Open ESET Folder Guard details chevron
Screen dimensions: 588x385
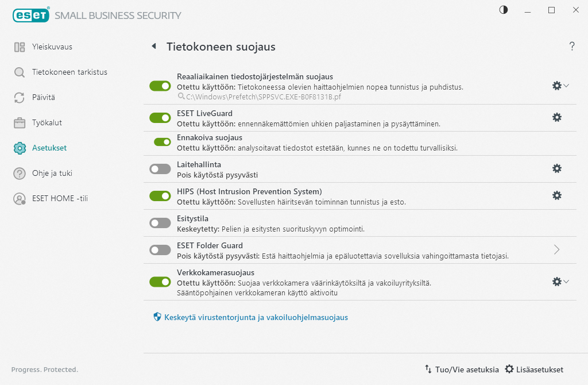556,249
